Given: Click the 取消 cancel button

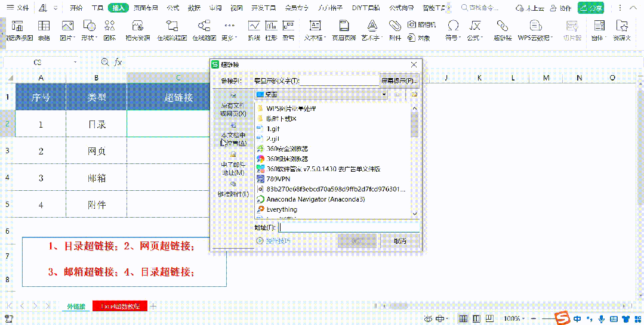Looking at the screenshot, I should pos(400,241).
